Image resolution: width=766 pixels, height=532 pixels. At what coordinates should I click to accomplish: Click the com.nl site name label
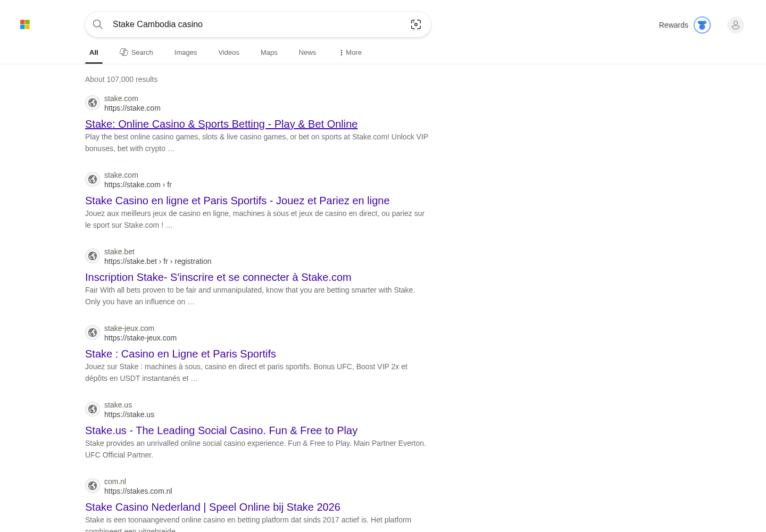point(115,481)
